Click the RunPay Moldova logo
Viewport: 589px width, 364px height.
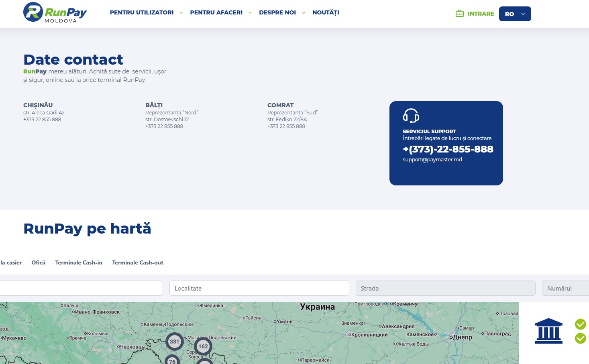click(55, 12)
